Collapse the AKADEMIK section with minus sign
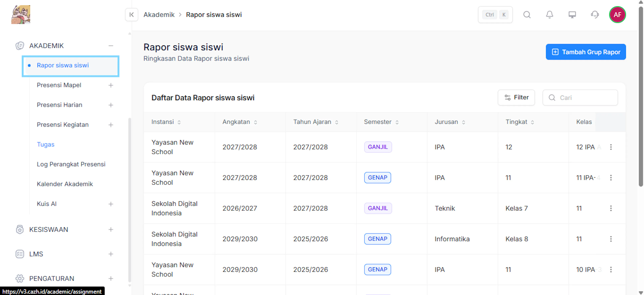 click(111, 46)
